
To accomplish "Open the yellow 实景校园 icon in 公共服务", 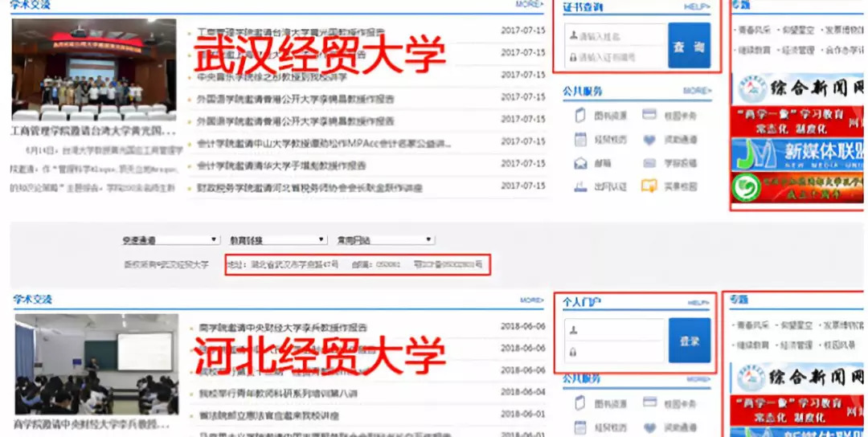I will [x=649, y=186].
